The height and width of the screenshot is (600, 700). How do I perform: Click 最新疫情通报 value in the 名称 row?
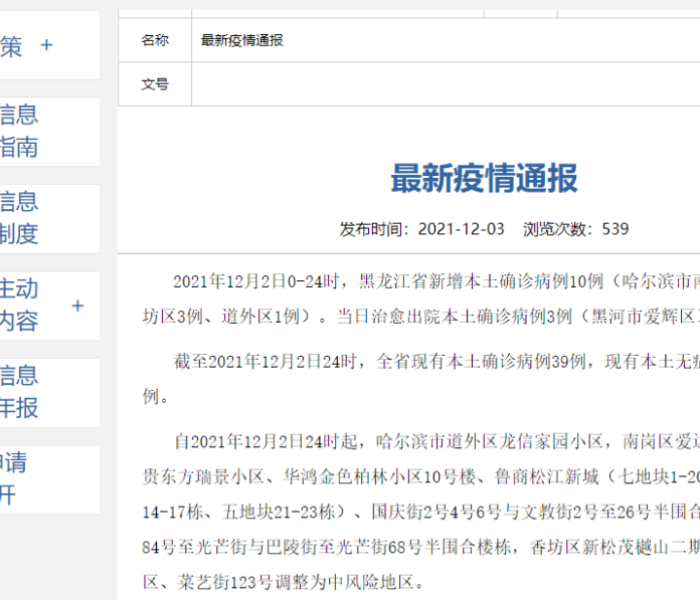tap(243, 41)
